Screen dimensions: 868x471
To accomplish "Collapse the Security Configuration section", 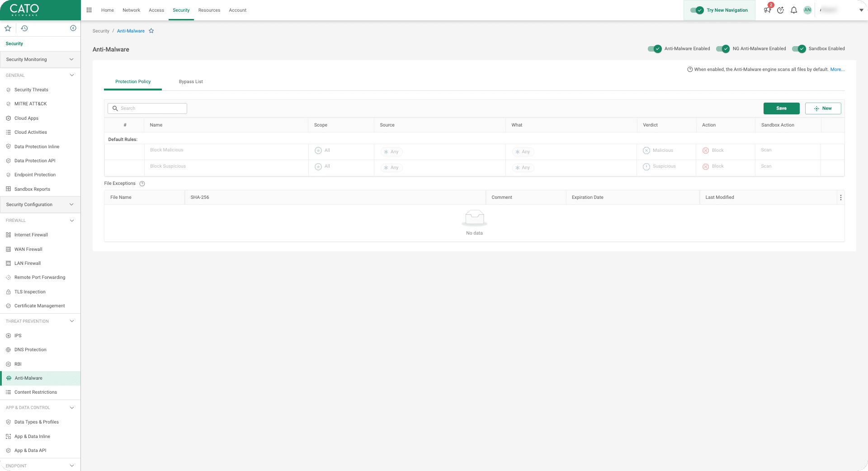I will point(71,204).
